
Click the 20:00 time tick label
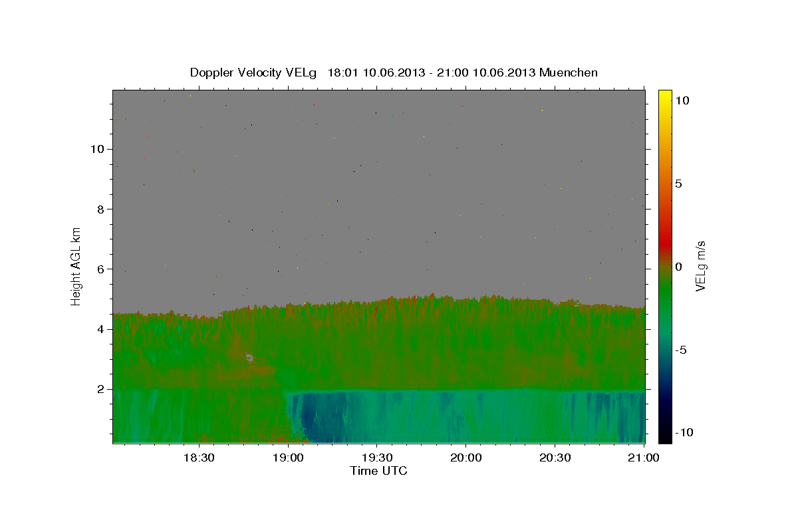pos(465,458)
